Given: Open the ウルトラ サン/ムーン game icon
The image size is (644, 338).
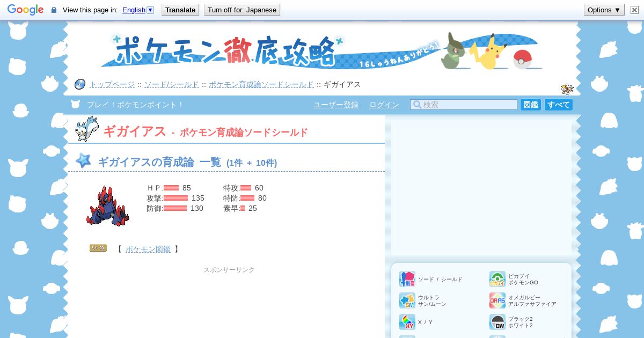Looking at the screenshot, I should 407,300.
